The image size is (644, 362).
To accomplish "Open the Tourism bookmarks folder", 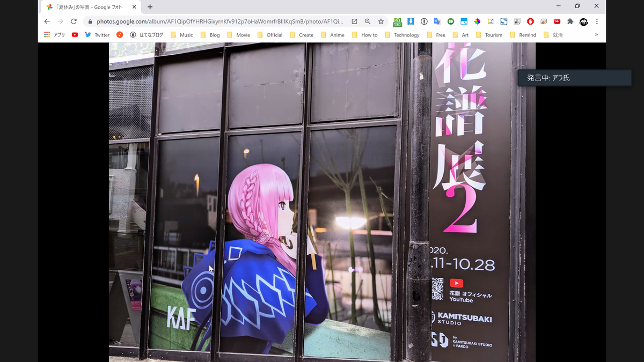I will [489, 35].
